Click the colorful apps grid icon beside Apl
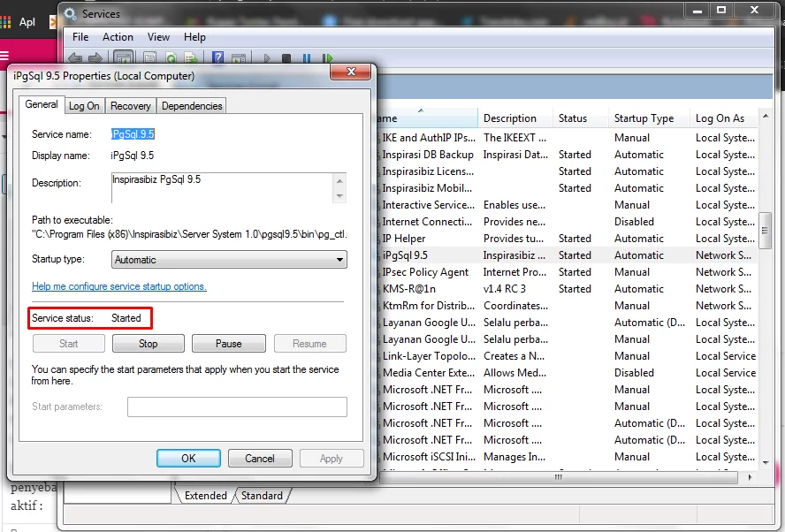 point(5,21)
